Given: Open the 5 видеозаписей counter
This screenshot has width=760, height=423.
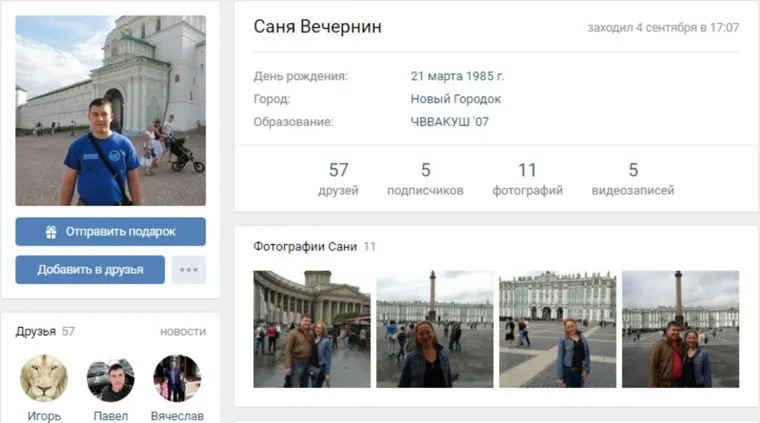Looking at the screenshot, I should click(633, 179).
